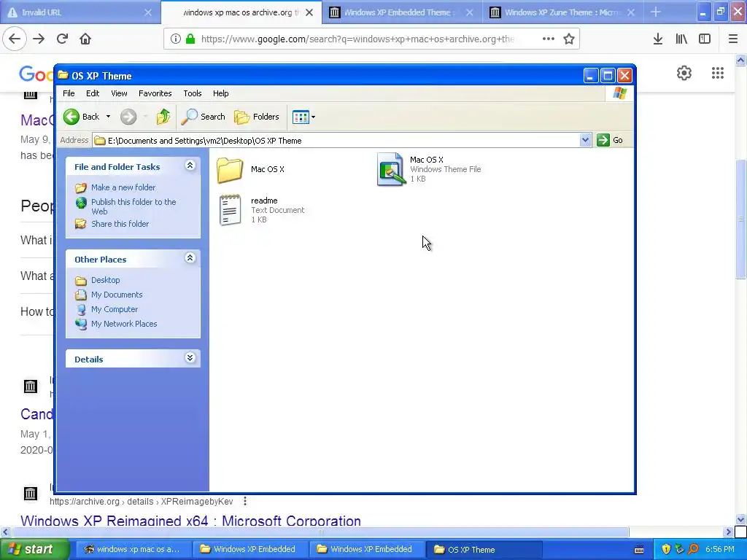Select the Mac OS X Windows Theme File
The height and width of the screenshot is (560, 747).
point(391,169)
